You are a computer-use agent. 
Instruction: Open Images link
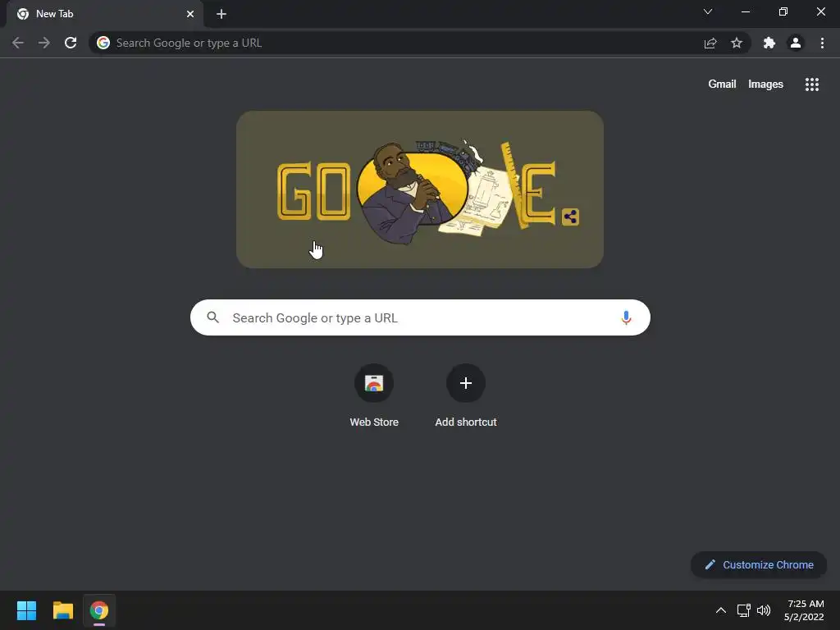click(x=765, y=84)
